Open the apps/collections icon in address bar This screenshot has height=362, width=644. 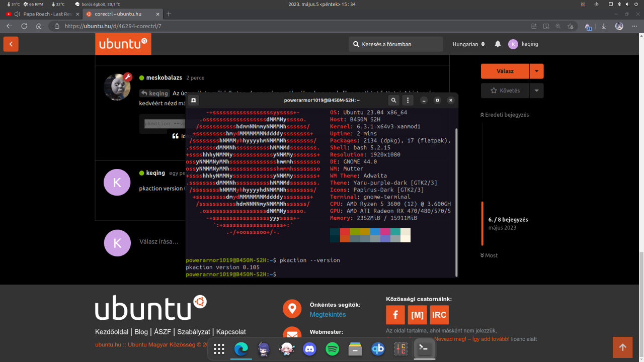tap(534, 26)
